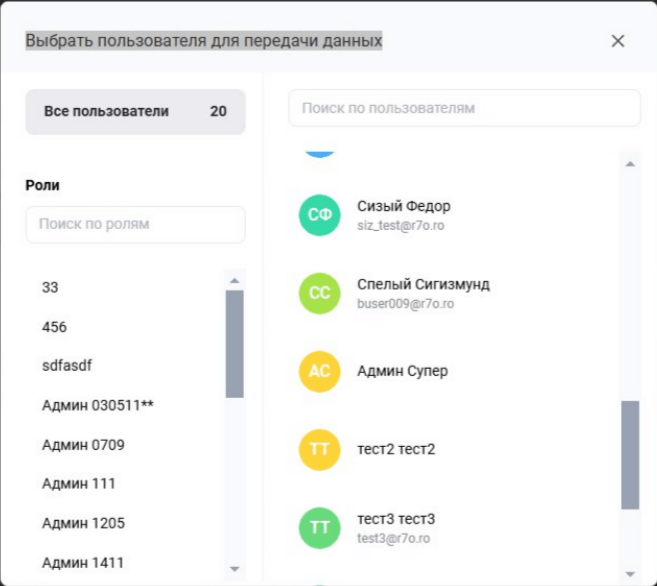The height and width of the screenshot is (586, 657).
Task: Click the users list scrollbar thumb
Action: coord(630,455)
